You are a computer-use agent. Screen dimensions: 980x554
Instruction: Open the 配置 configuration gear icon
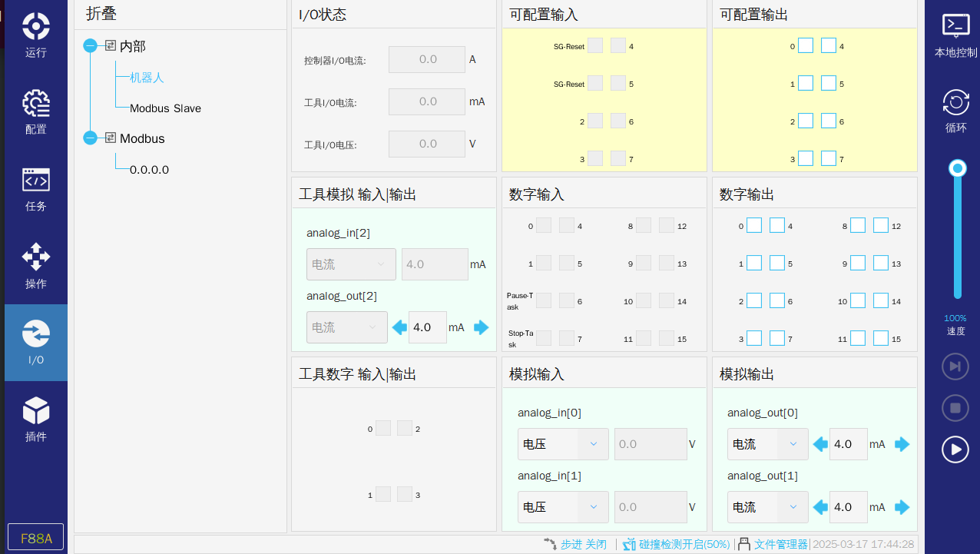click(x=35, y=104)
